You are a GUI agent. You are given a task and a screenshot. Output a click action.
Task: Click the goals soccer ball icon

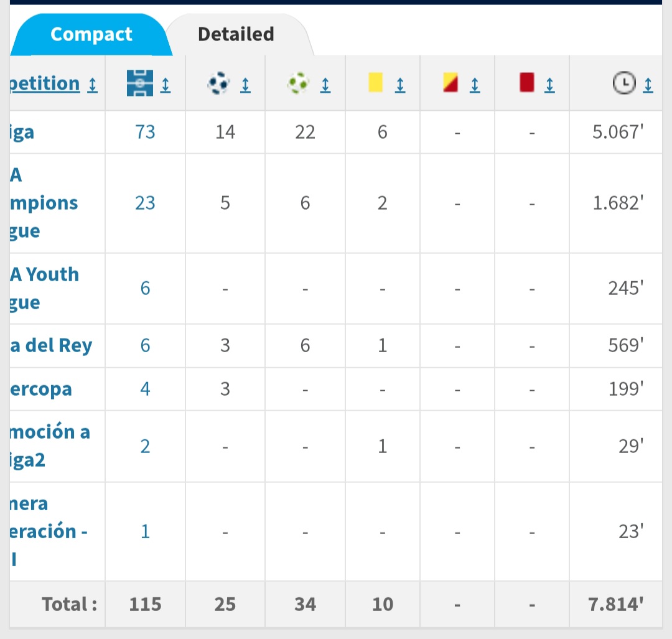point(219,83)
